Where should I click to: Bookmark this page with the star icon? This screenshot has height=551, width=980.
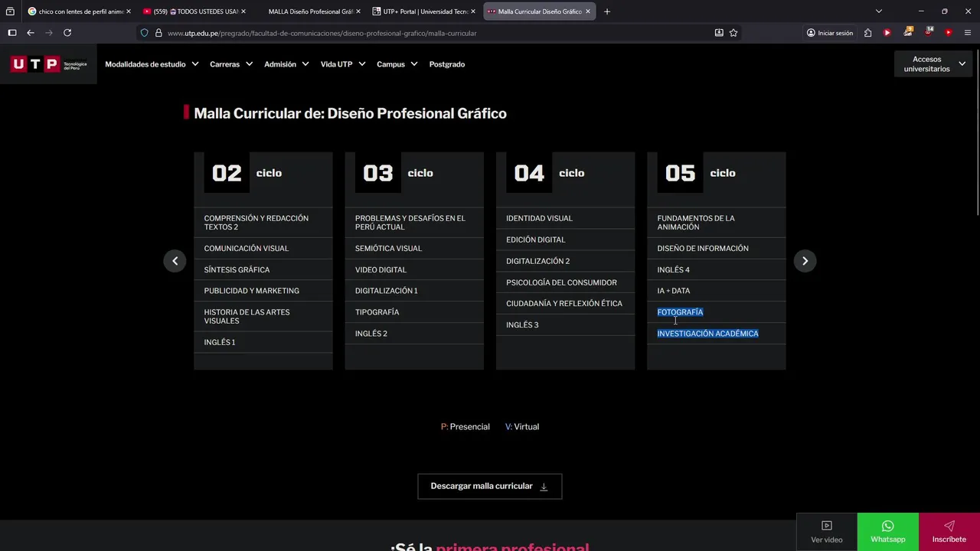click(x=733, y=33)
